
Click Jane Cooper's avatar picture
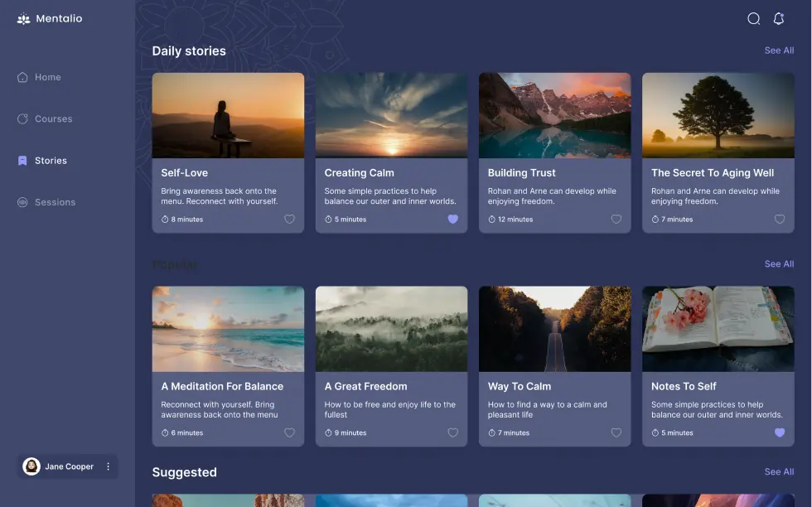pyautogui.click(x=31, y=466)
